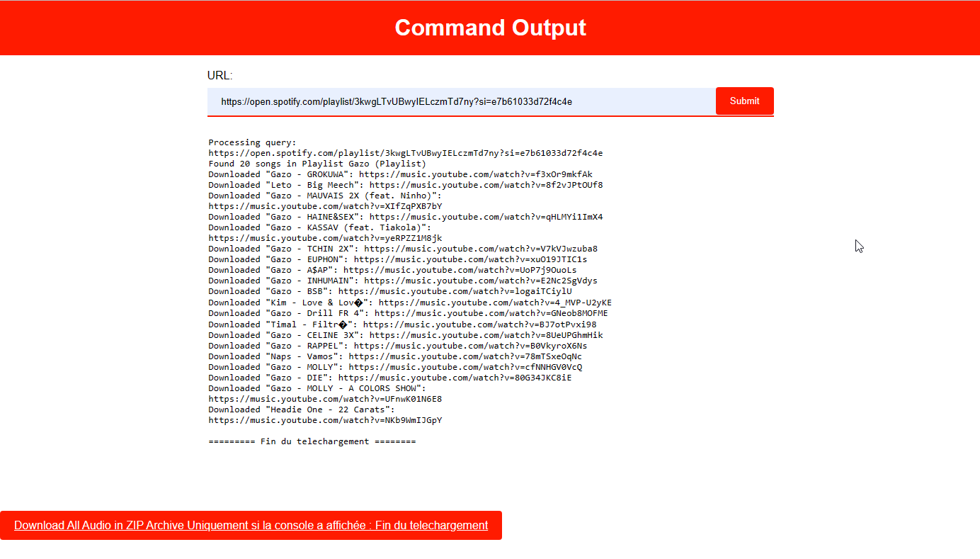This screenshot has height=559, width=980.
Task: Click the Gazo - CELINE 3X downloaded line
Action: (406, 335)
